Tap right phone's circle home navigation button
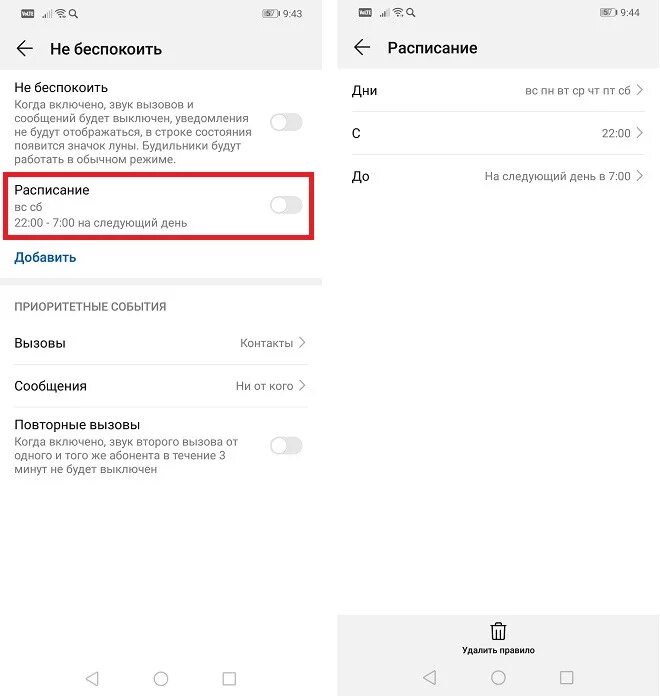660x697 pixels. click(498, 677)
